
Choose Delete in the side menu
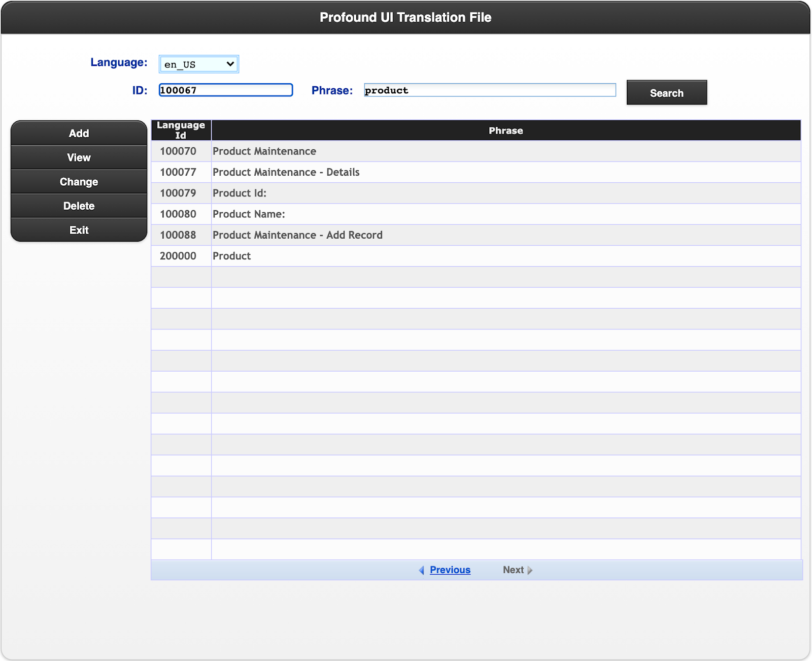(x=79, y=206)
